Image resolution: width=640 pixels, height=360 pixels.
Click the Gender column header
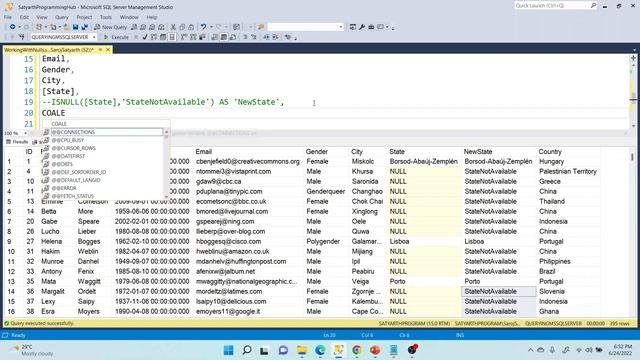pos(316,151)
